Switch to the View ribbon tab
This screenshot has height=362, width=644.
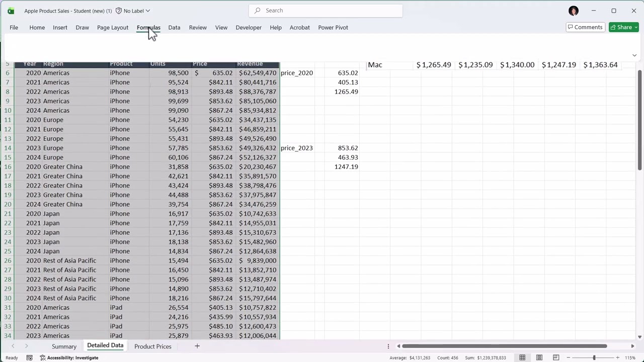[221, 28]
